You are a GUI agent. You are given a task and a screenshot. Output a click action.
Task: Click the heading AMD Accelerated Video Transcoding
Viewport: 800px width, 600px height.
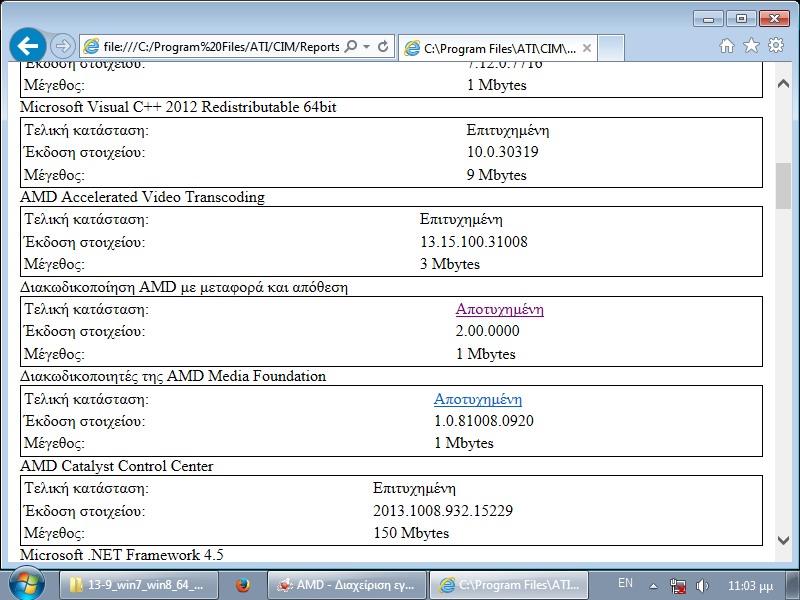tap(142, 197)
